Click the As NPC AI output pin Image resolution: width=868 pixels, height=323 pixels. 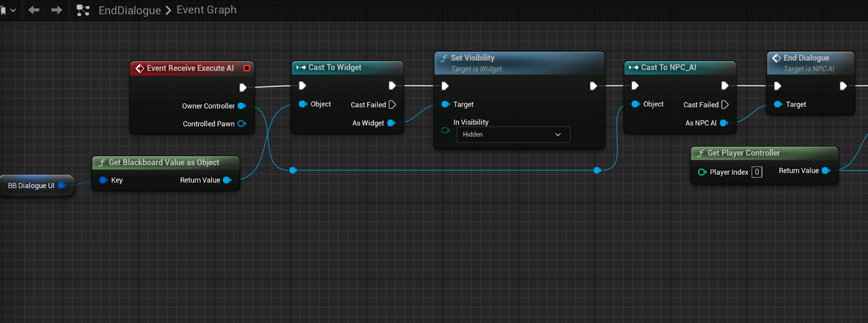724,123
